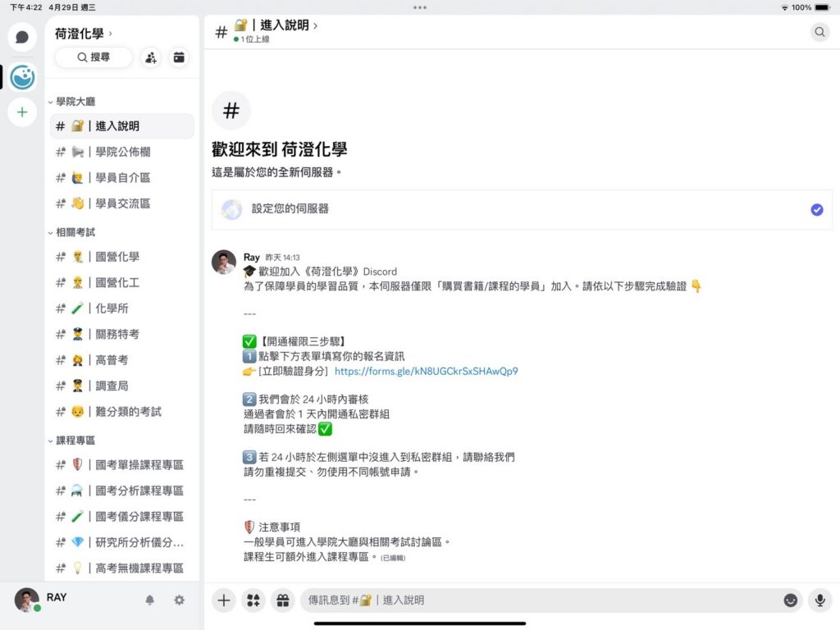This screenshot has width=840, height=630.
Task: Open user settings gear icon
Action: (x=179, y=600)
